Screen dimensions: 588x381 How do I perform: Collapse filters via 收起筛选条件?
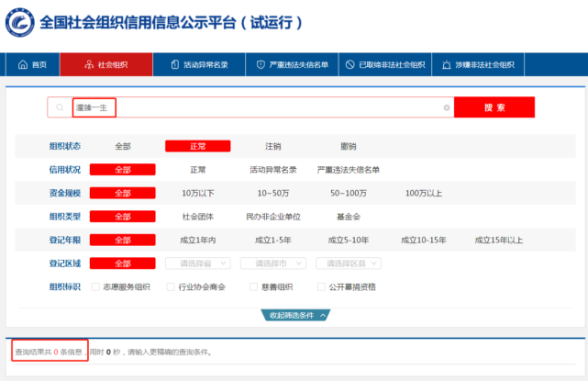point(294,315)
